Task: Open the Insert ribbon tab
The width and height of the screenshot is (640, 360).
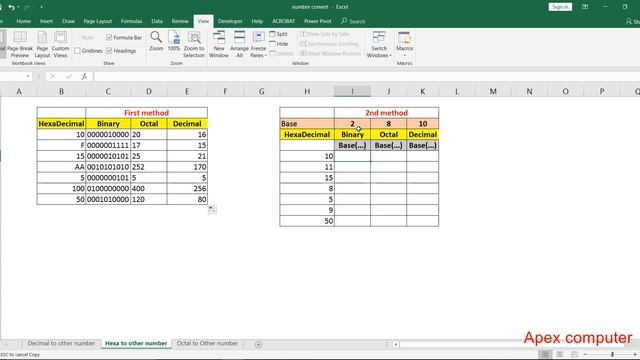Action: click(46, 21)
